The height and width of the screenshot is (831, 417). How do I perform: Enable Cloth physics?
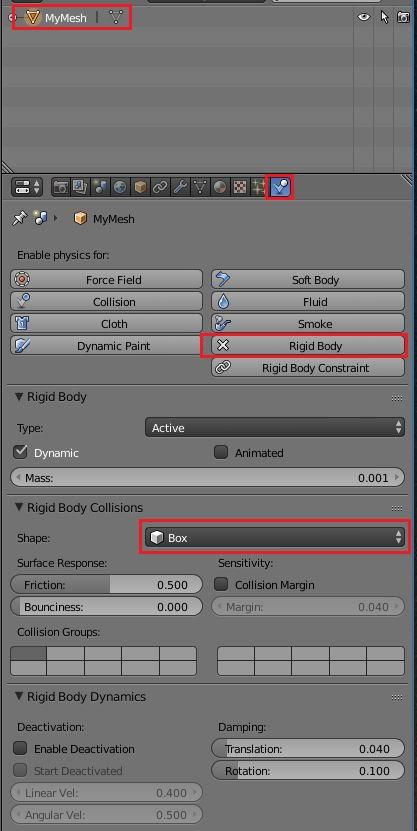[x=107, y=324]
